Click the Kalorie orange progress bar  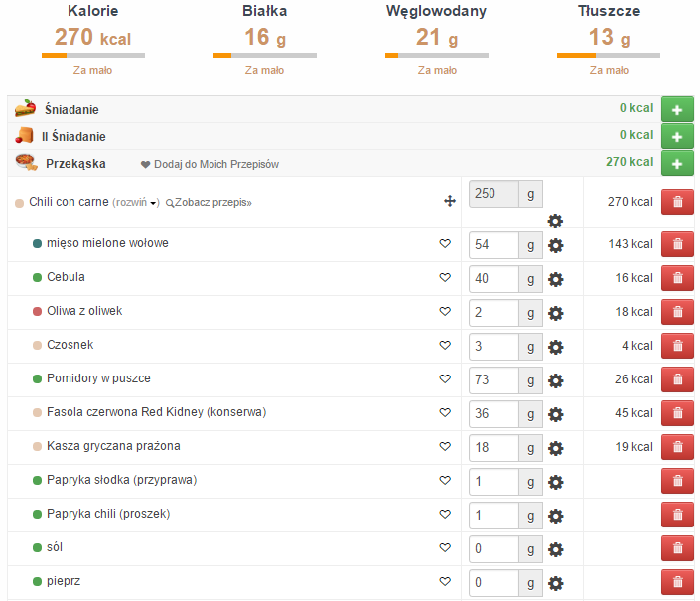pos(92,56)
